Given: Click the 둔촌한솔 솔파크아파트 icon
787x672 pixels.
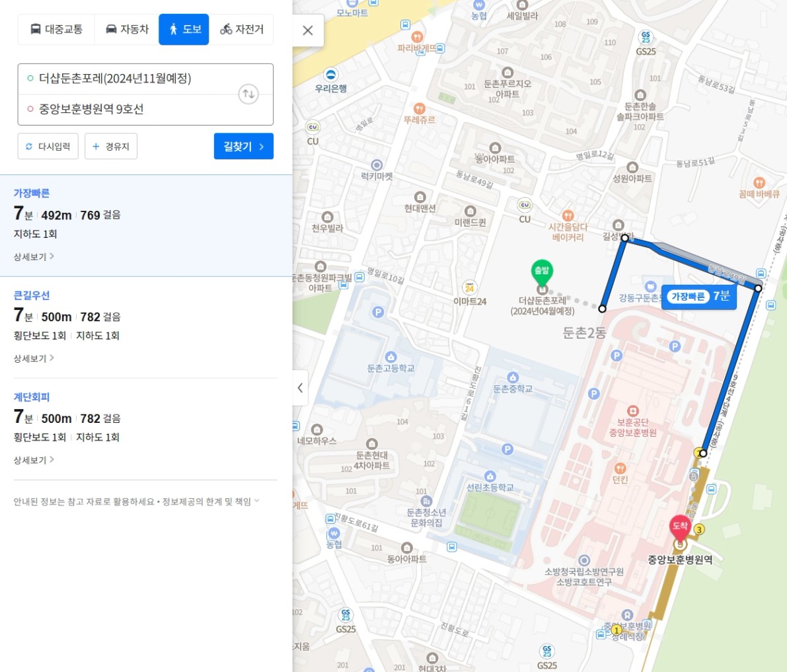Looking at the screenshot, I should [x=640, y=95].
